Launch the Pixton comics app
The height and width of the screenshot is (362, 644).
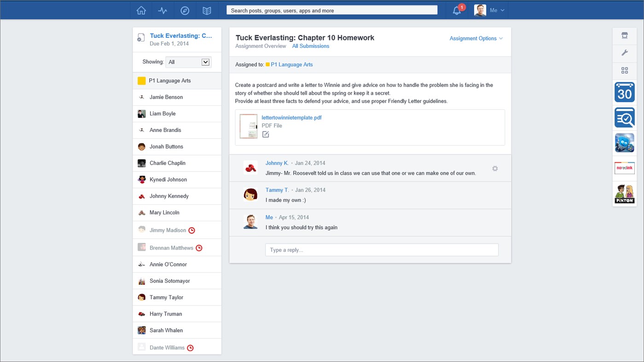point(624,193)
